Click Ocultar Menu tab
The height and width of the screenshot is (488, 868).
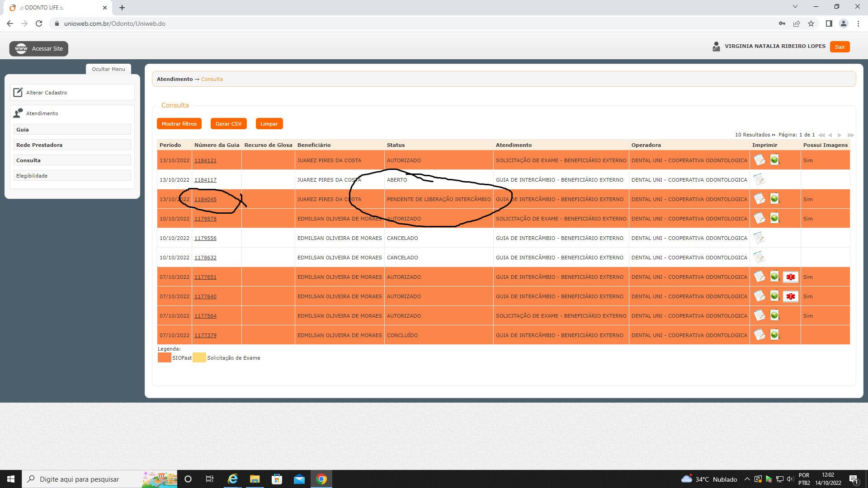click(108, 69)
